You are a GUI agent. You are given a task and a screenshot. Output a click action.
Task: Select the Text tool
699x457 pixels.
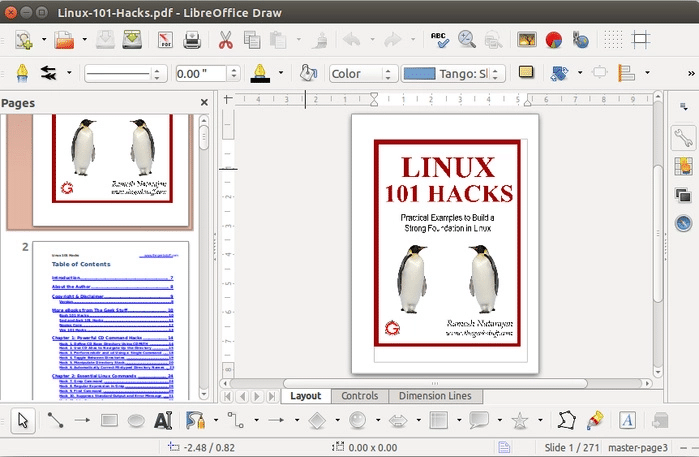[163, 420]
